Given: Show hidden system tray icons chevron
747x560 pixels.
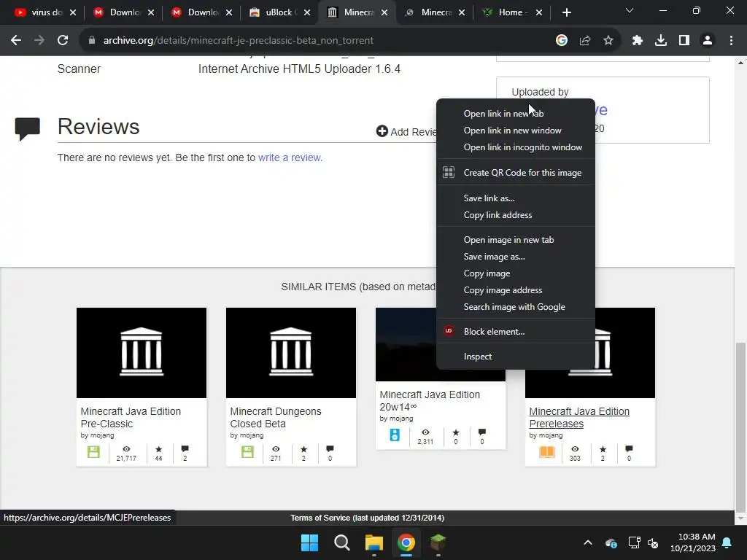Looking at the screenshot, I should click(x=588, y=542).
